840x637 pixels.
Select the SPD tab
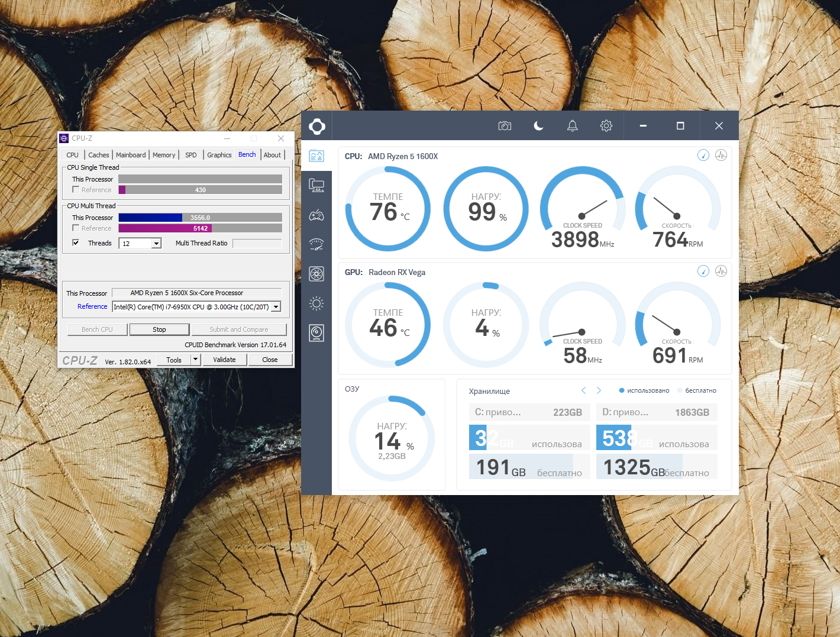(191, 155)
